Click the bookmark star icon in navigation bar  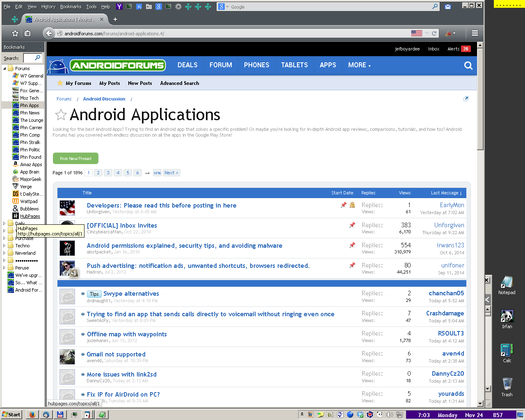coord(15,33)
